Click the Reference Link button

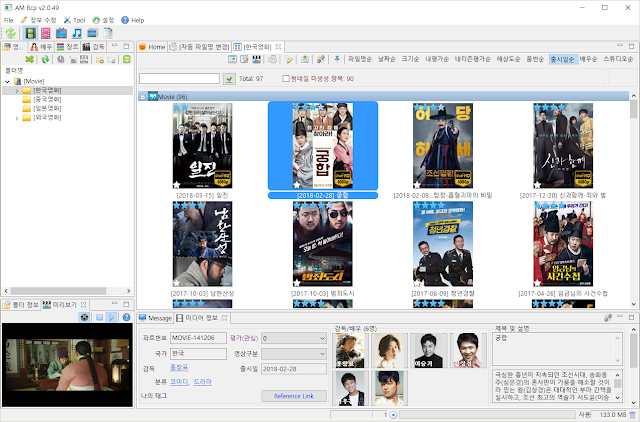pos(294,396)
